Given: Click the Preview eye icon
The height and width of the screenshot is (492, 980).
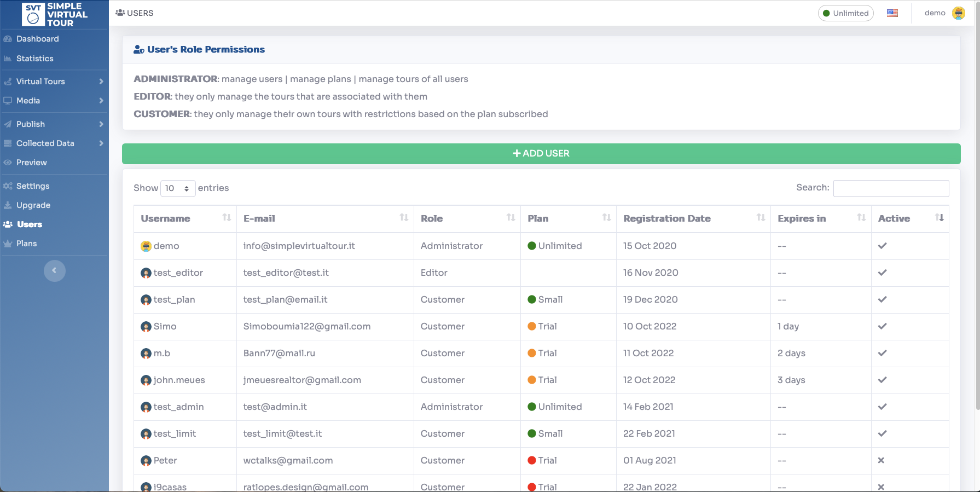Looking at the screenshot, I should [x=8, y=163].
